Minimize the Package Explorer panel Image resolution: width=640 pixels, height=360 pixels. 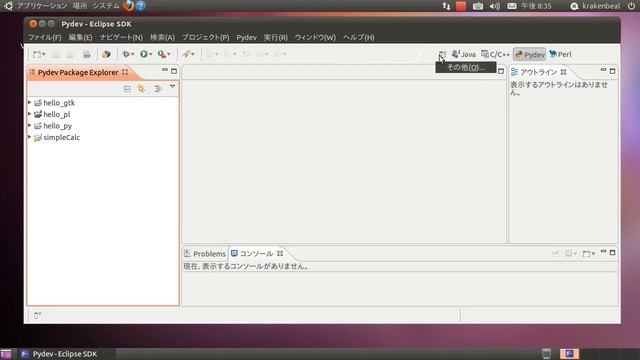(164, 70)
